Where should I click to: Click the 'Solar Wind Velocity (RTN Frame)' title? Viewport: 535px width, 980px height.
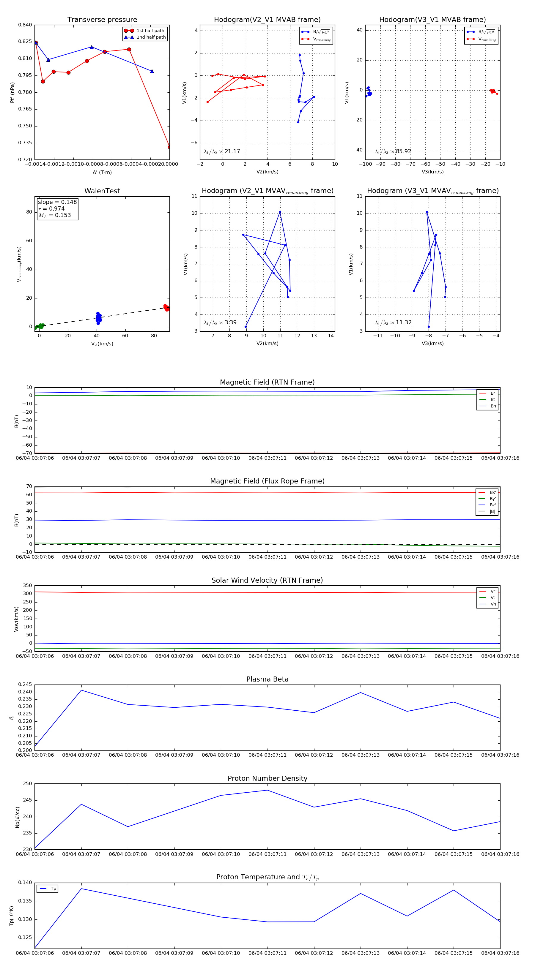[x=267, y=580]
